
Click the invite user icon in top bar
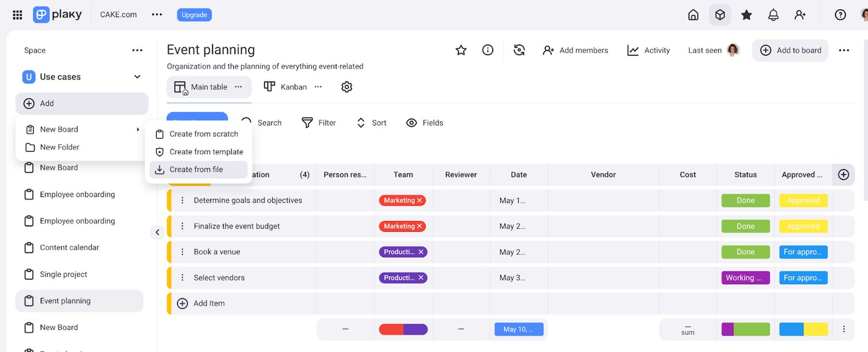pos(800,15)
